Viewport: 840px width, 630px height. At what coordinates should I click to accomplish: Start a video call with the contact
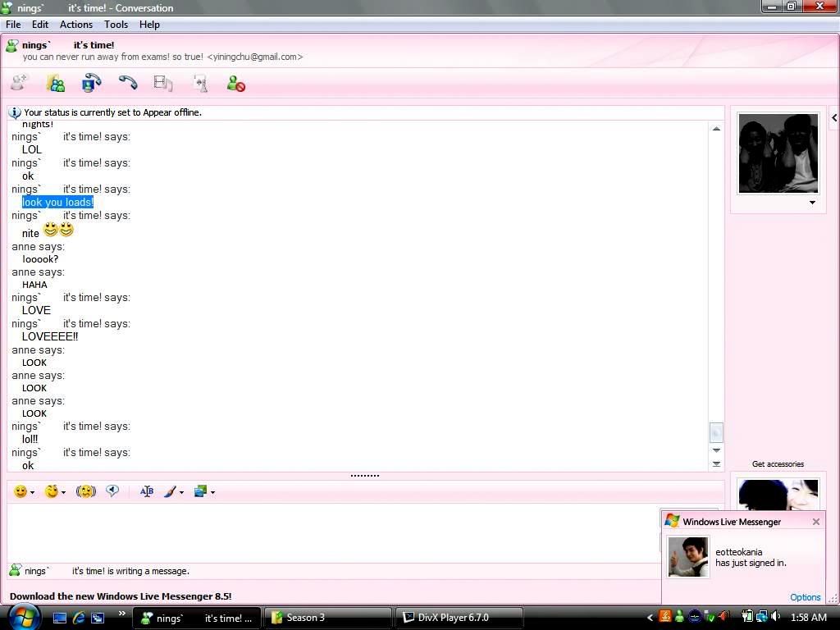pyautogui.click(x=91, y=83)
